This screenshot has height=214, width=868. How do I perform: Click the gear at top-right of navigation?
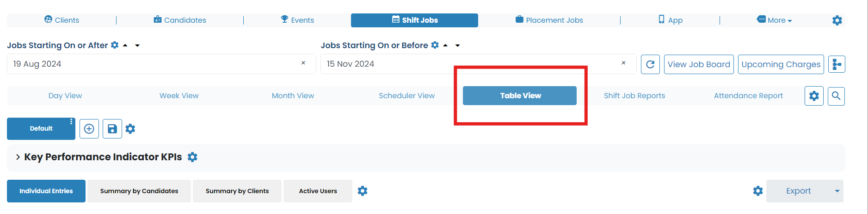(x=837, y=20)
